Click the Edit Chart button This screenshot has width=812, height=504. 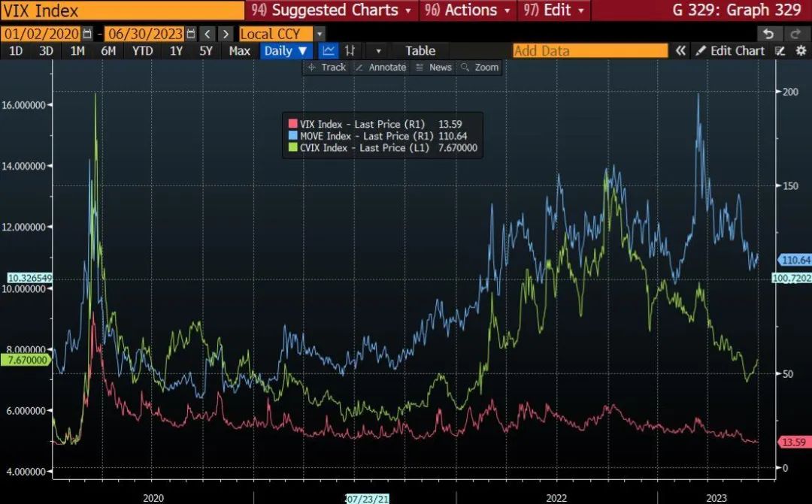click(730, 51)
